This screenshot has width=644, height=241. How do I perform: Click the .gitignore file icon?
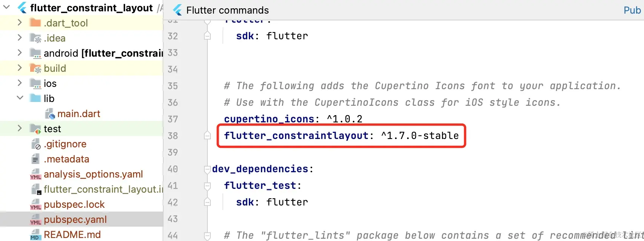(36, 144)
